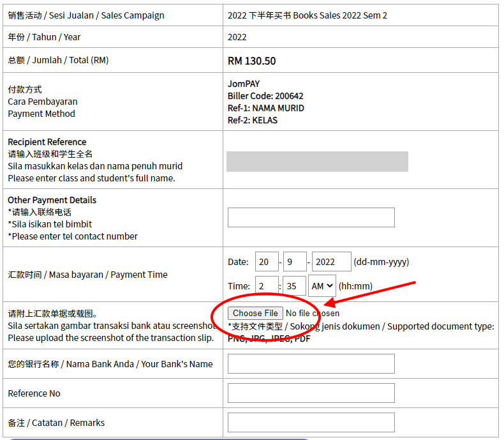This screenshot has width=504, height=440.
Task: Focus the tel contact number input
Action: coord(311,217)
